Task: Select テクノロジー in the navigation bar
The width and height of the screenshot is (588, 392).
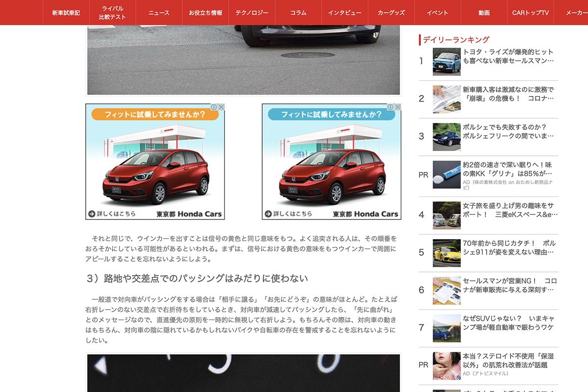Action: click(x=252, y=13)
